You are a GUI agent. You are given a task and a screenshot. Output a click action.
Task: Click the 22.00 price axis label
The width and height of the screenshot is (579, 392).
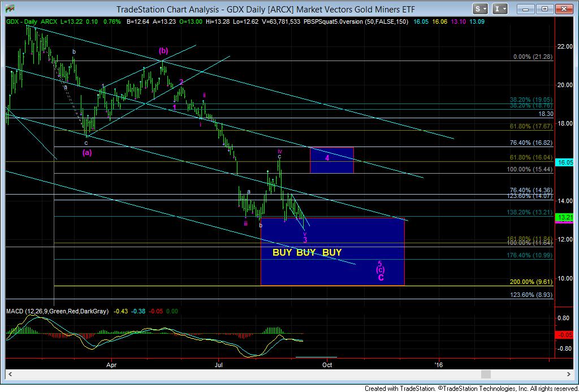pos(565,46)
